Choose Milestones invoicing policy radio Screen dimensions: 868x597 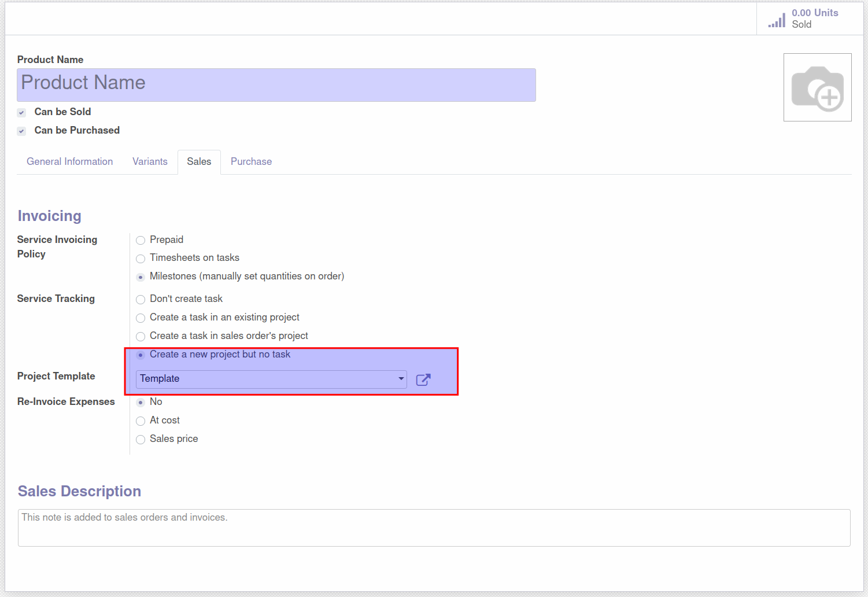tap(141, 277)
